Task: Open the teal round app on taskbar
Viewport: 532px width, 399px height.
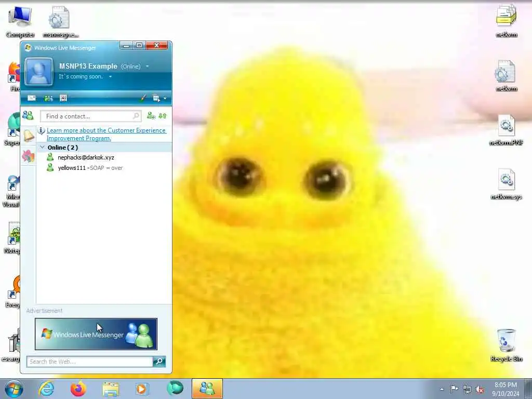Action: (175, 388)
